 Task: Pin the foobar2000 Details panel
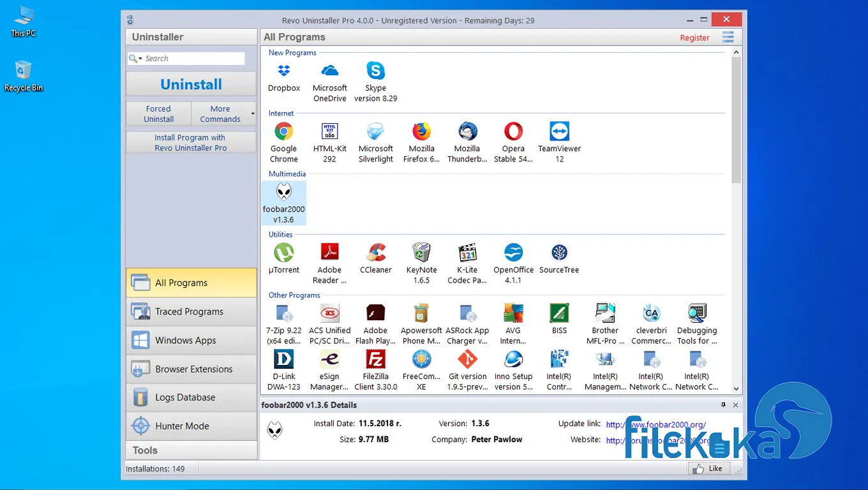tap(723, 405)
